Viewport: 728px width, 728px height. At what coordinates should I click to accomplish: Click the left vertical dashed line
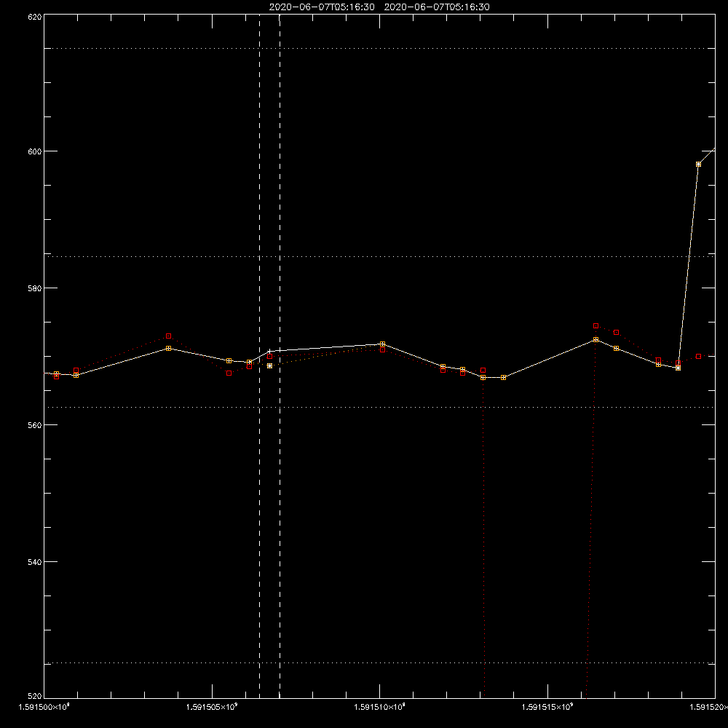coord(260,356)
